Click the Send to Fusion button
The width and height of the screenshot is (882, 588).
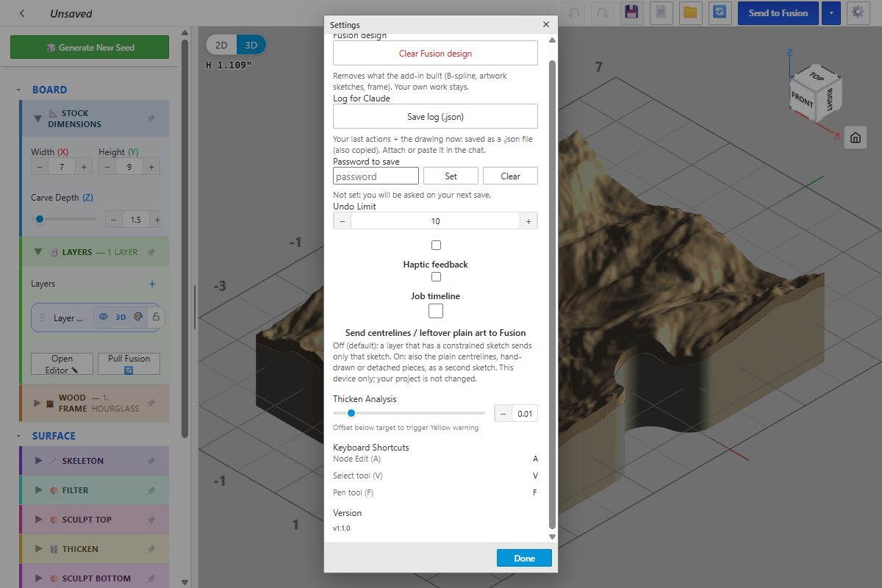(x=778, y=12)
